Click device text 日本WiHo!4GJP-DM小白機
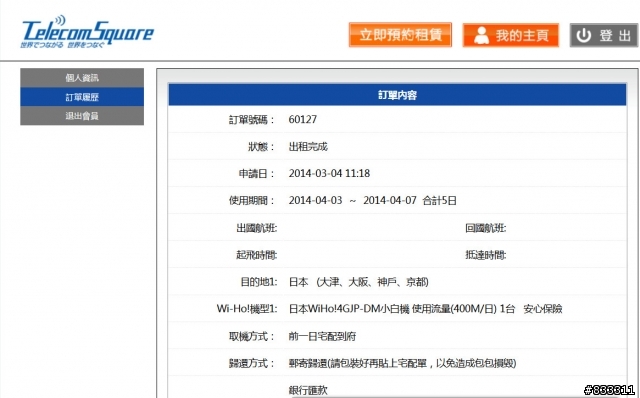Image resolution: width=640 pixels, height=398 pixels. click(349, 309)
